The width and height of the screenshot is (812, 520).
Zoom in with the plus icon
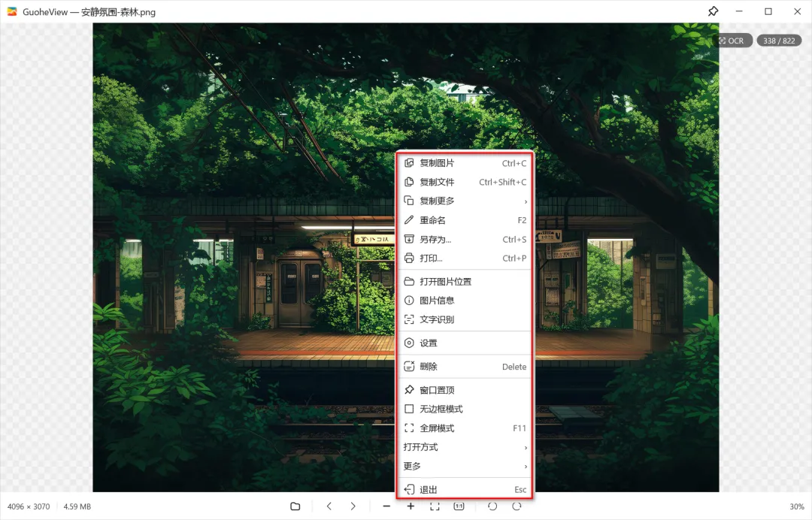[x=411, y=506]
